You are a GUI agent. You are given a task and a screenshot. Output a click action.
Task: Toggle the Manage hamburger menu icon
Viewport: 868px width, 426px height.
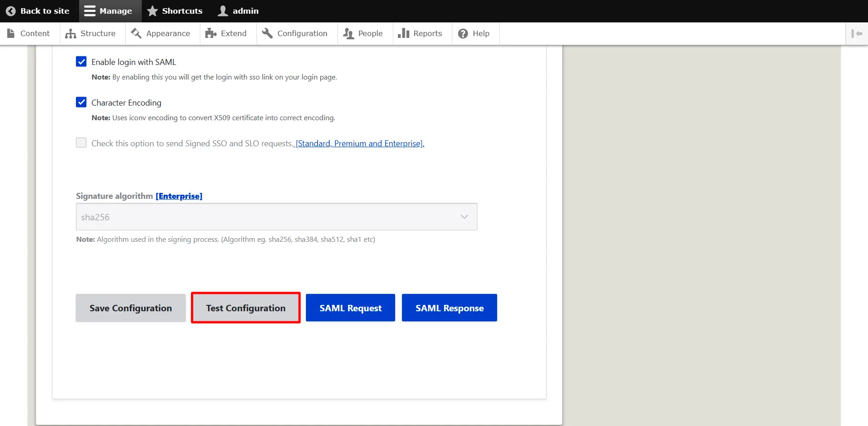point(90,11)
